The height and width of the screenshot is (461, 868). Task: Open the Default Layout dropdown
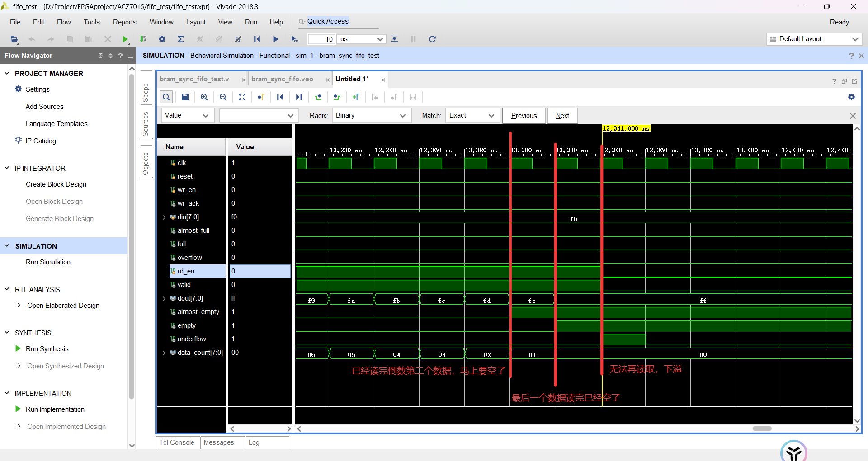click(x=814, y=39)
